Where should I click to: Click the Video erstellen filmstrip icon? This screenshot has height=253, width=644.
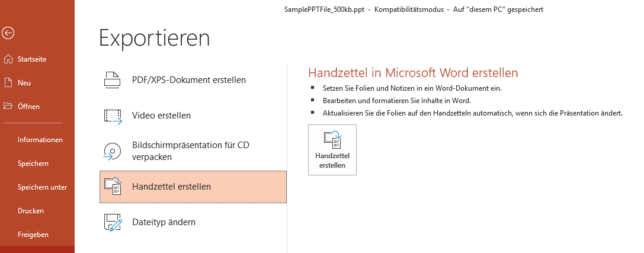pos(113,116)
